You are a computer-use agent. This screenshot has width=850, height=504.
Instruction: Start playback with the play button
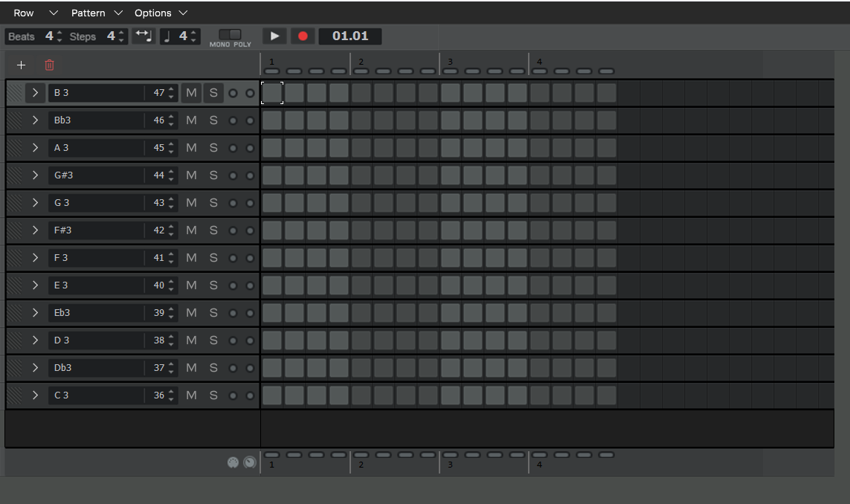274,36
